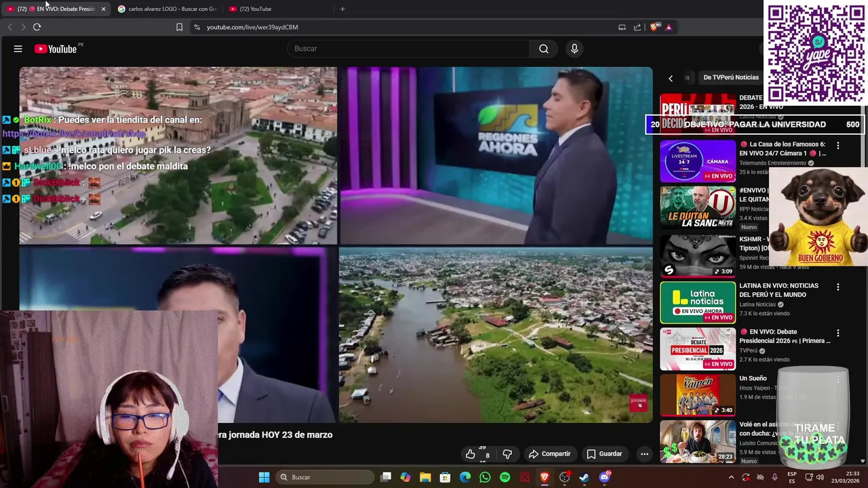Click the taskbar Buscar search box

(x=325, y=477)
